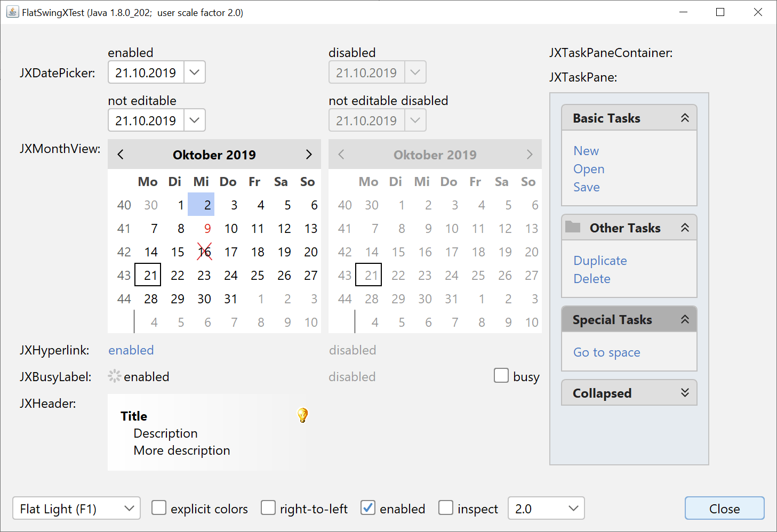Go to previous month in enabled calendar

click(x=121, y=155)
